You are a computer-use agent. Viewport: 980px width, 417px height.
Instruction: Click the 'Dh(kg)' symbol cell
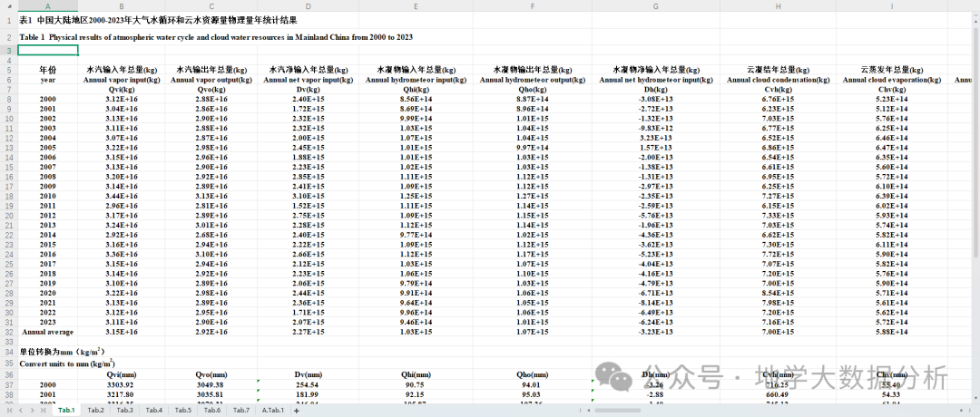(656, 89)
